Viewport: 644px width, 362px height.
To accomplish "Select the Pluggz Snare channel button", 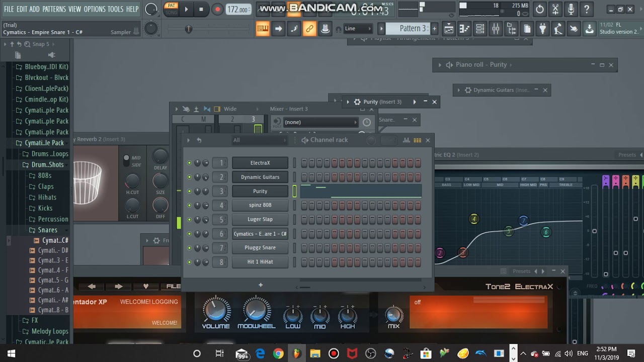I will [x=260, y=248].
